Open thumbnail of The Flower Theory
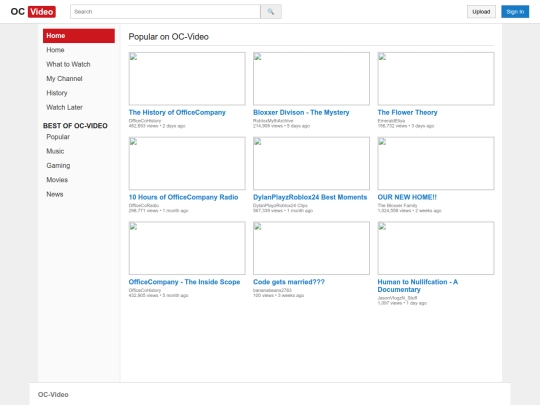Screen dimensions: 540x405 pyautogui.click(x=436, y=79)
